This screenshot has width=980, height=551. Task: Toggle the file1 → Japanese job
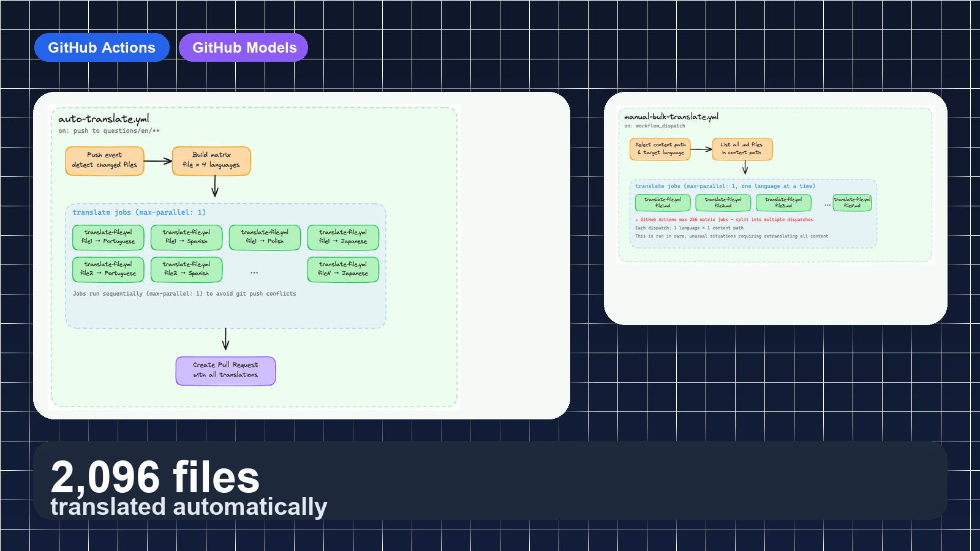click(x=343, y=238)
